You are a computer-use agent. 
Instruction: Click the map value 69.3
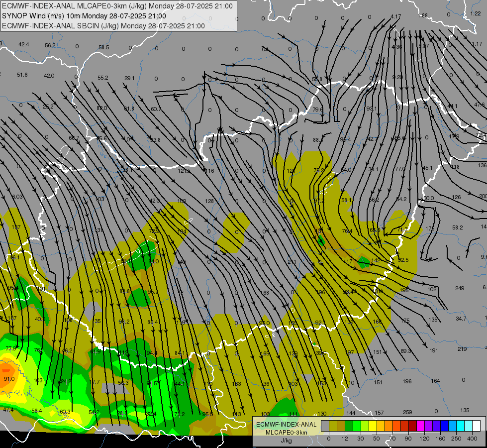tap(405, 351)
